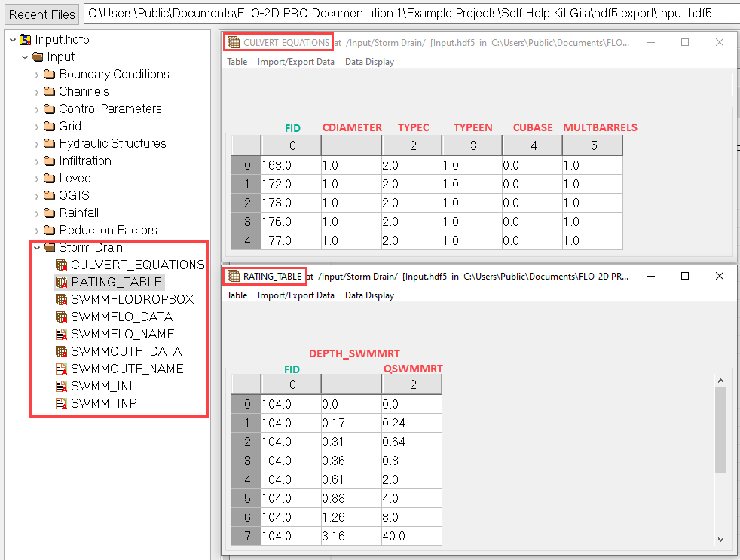The height and width of the screenshot is (560, 740).
Task: Select column 1 header in RATING_TABLE
Action: coord(352,385)
